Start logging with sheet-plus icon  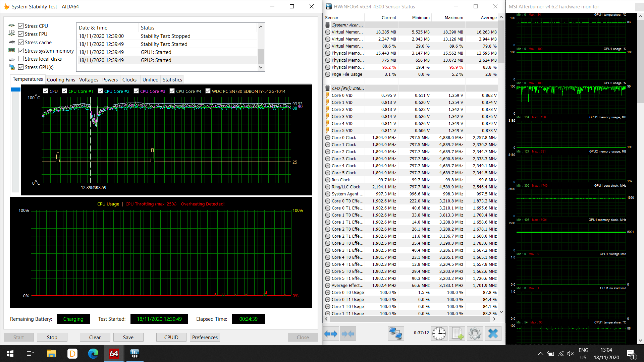(x=457, y=334)
